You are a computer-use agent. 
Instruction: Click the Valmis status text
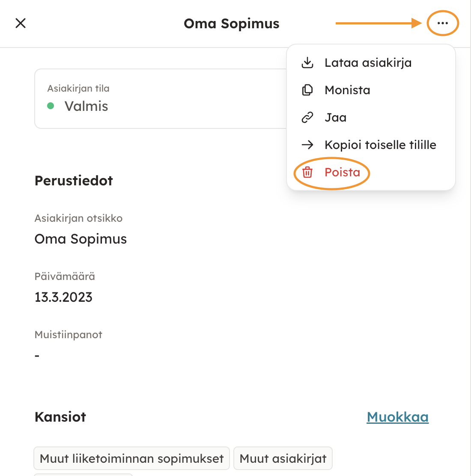coord(86,106)
